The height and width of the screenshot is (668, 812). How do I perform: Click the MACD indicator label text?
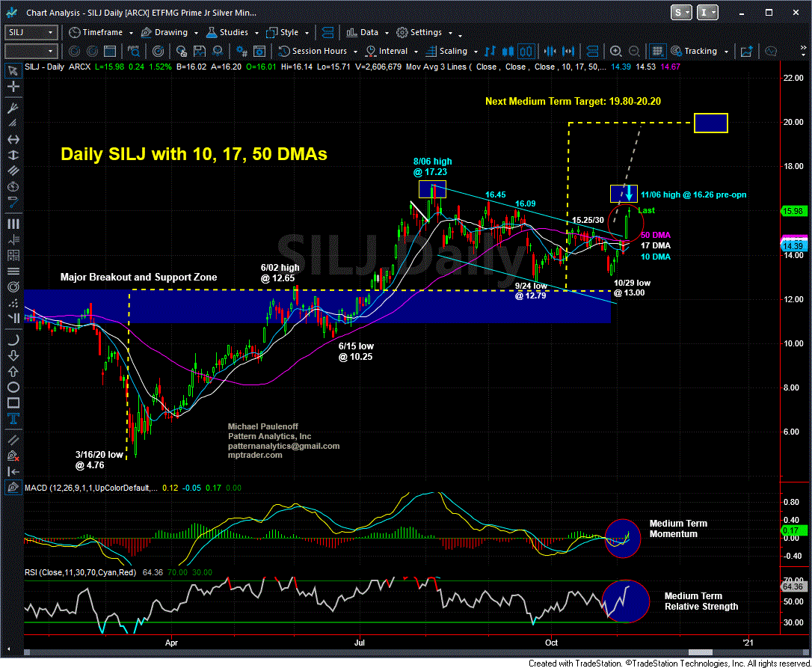coord(91,488)
